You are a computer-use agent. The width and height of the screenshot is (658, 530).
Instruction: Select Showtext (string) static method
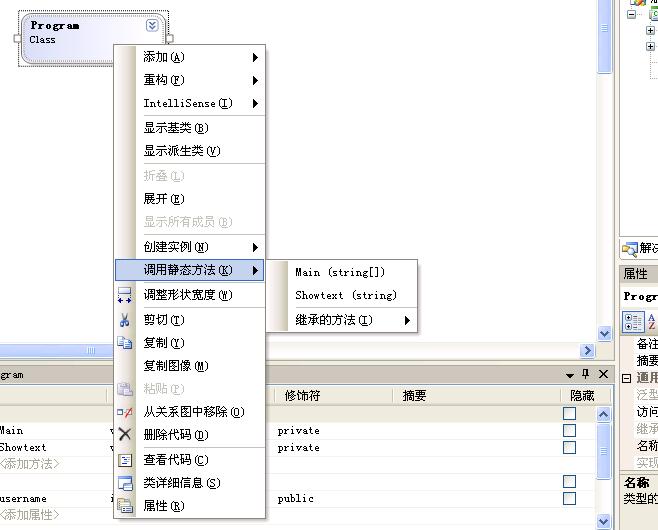(345, 295)
